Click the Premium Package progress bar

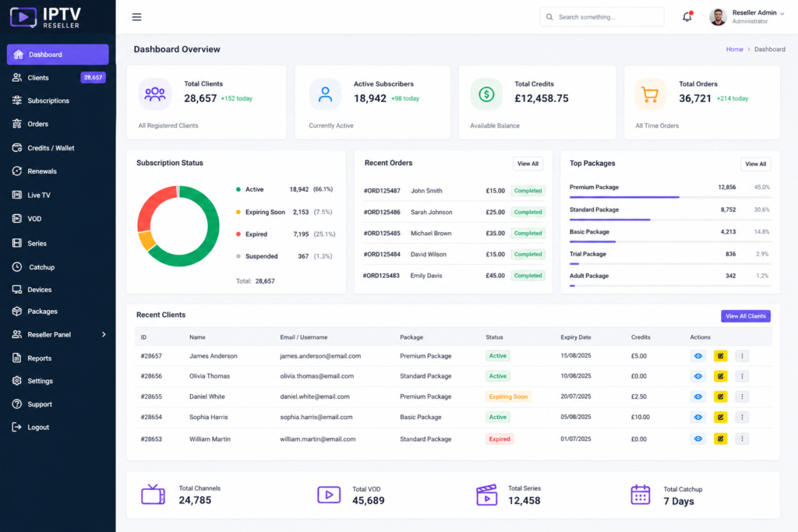pos(670,197)
